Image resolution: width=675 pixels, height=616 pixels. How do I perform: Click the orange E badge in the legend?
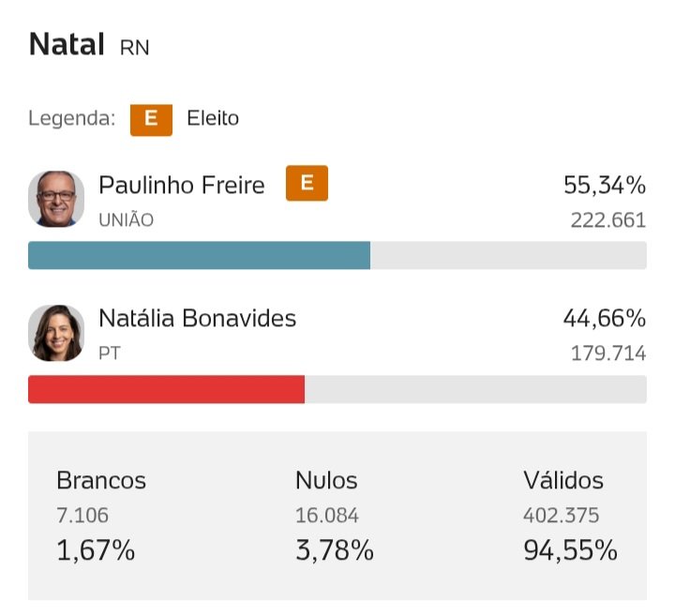(151, 119)
